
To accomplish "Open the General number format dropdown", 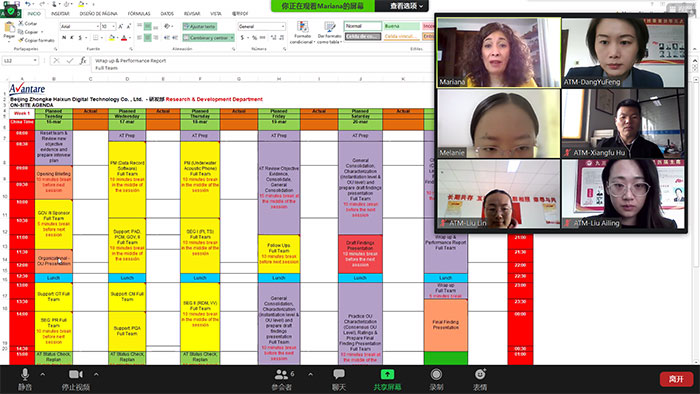I will 262,27.
